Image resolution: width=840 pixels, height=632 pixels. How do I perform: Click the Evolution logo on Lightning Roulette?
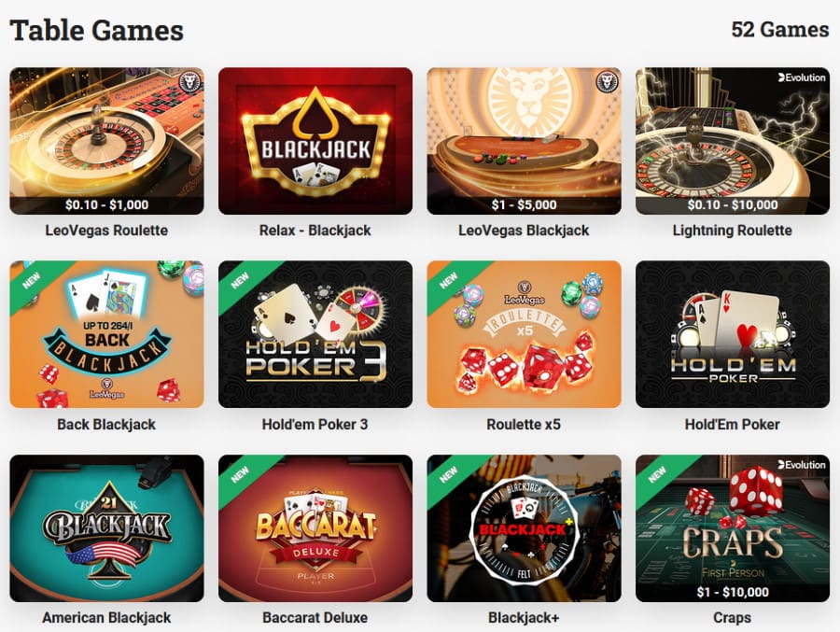point(802,77)
